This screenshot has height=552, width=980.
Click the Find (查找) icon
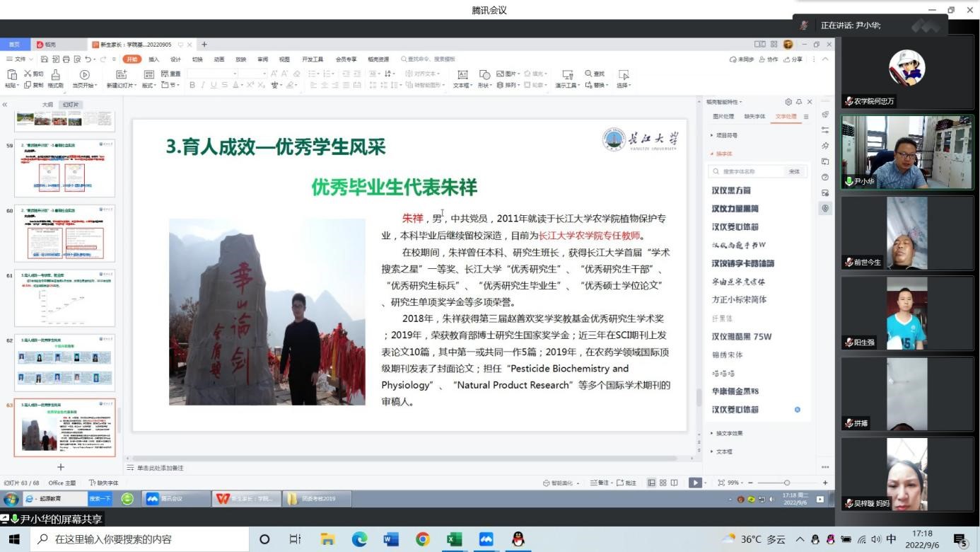(x=595, y=74)
